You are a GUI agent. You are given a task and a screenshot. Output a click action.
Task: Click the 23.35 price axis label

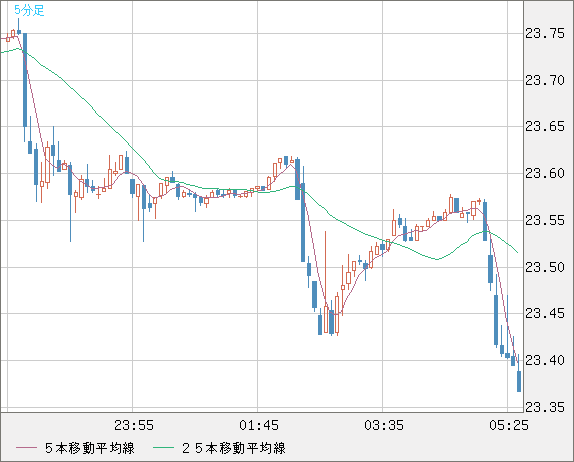click(545, 407)
